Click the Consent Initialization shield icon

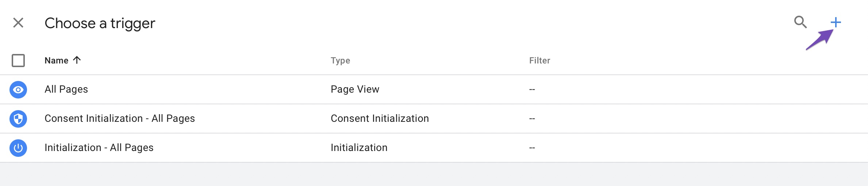18,119
